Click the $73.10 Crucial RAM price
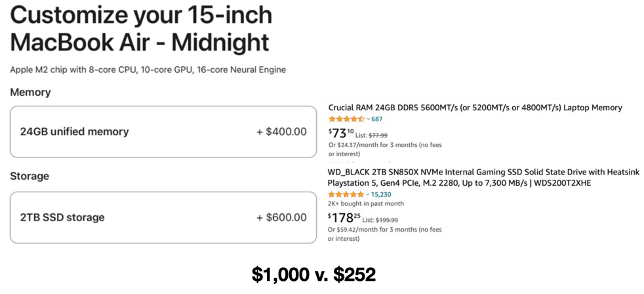644x294 pixels. (x=340, y=133)
